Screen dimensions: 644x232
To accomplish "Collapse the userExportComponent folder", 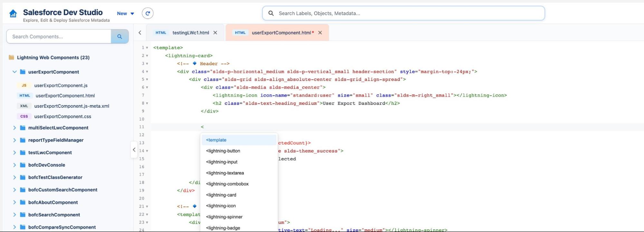I will click(14, 72).
